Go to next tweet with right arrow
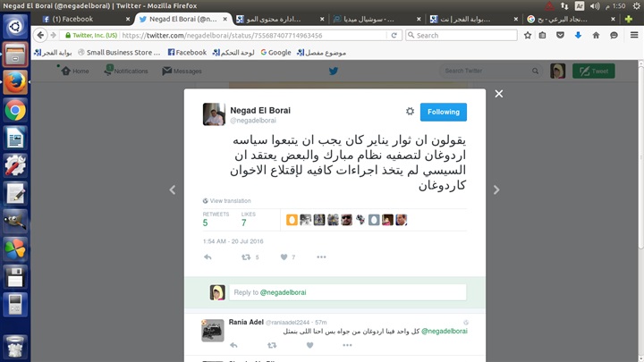This screenshot has height=362, width=644. (x=496, y=189)
